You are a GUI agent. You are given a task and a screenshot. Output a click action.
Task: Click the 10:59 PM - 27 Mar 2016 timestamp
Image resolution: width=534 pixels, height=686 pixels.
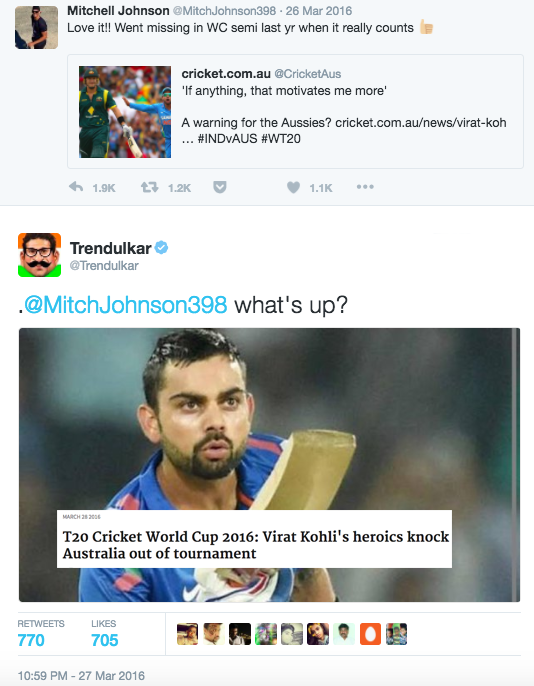(81, 676)
